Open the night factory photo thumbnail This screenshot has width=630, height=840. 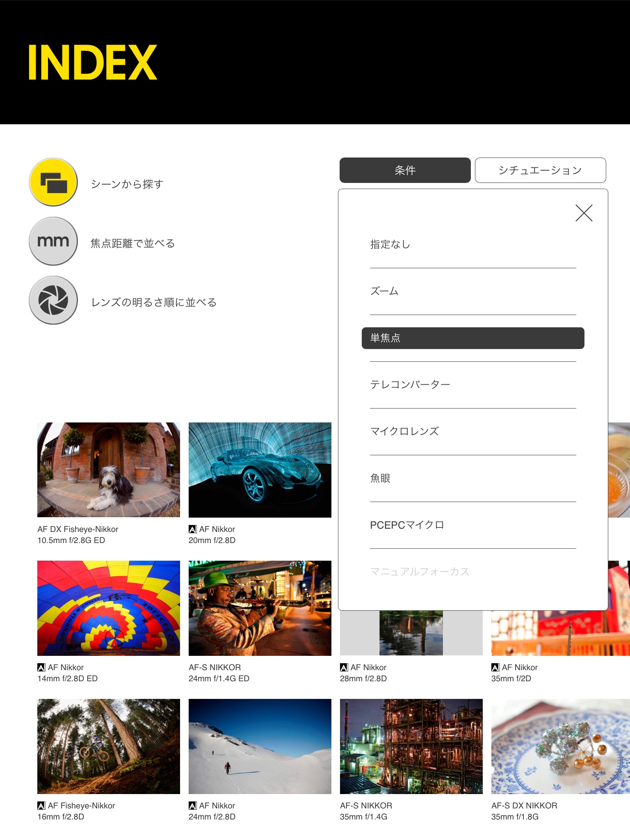point(411,746)
